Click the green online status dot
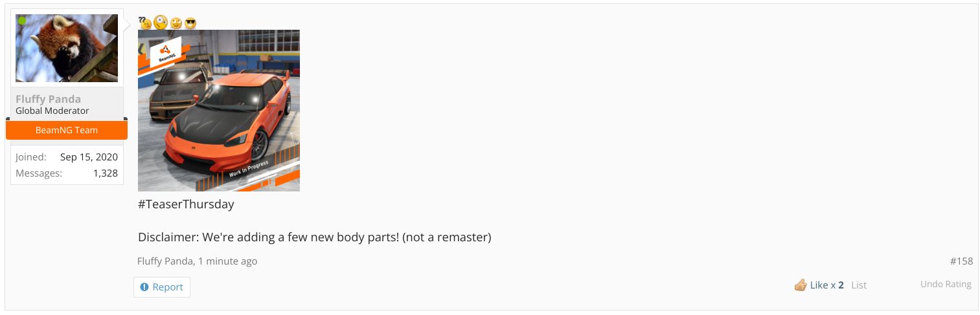980x315 pixels. [x=22, y=21]
